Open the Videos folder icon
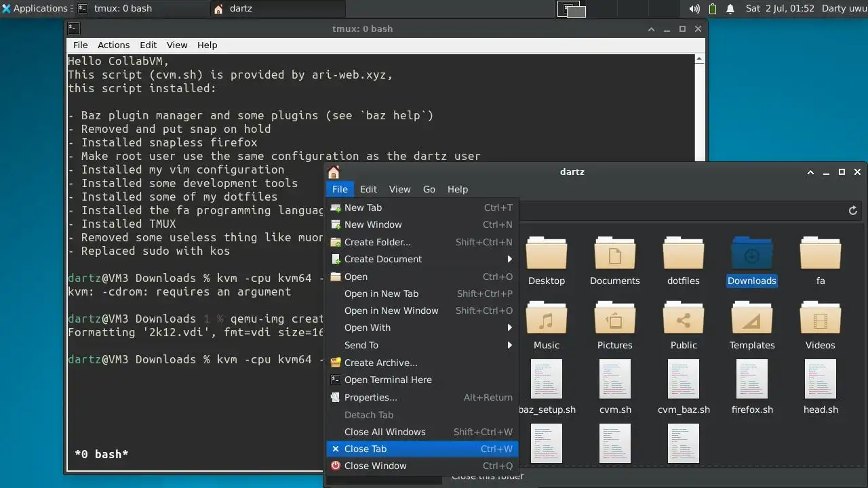The height and width of the screenshot is (488, 868). 820,318
